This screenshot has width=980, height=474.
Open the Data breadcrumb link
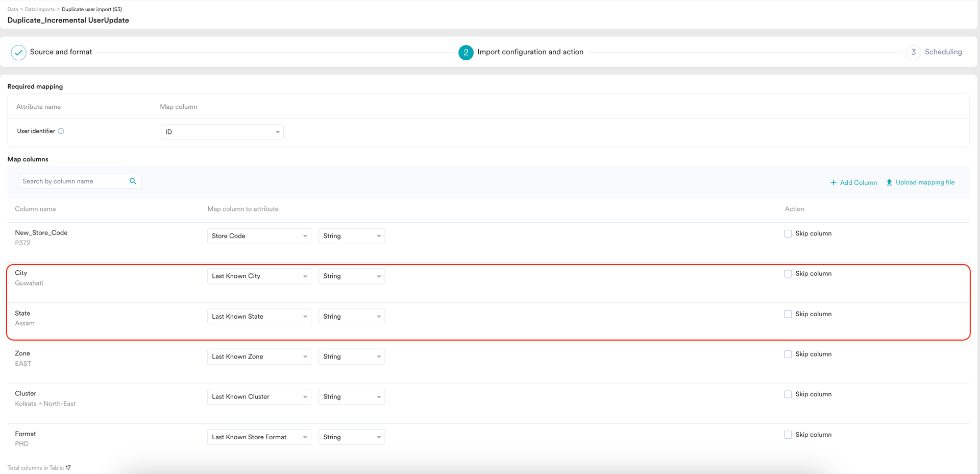pos(13,9)
